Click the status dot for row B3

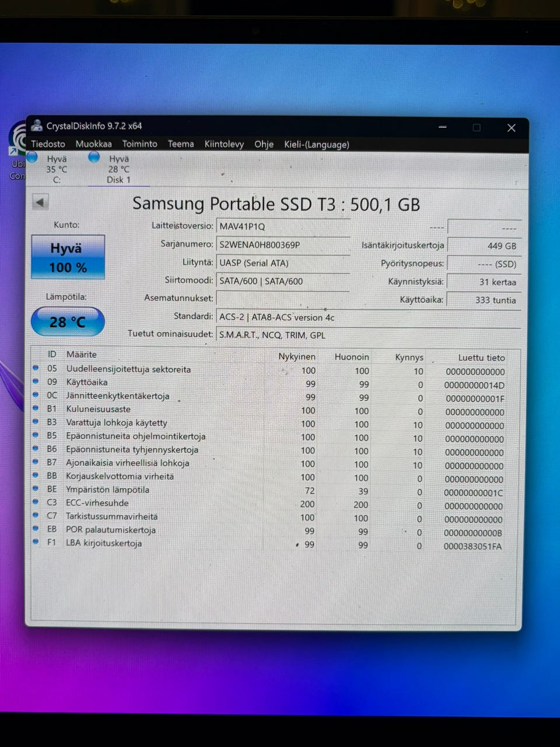[36, 422]
